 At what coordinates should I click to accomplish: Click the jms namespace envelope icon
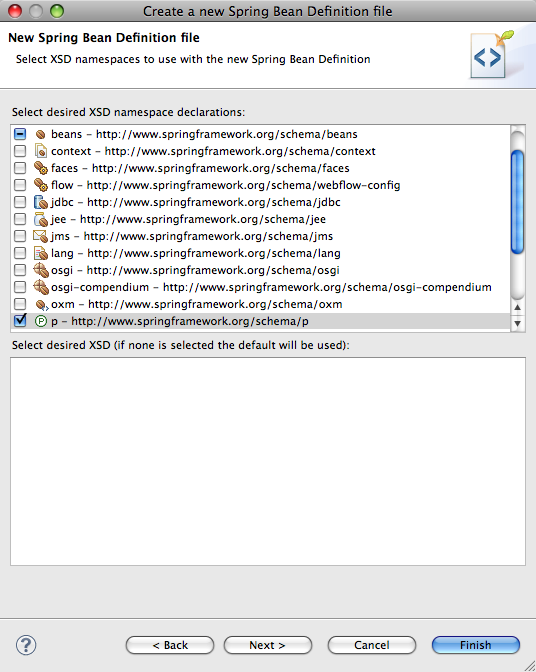[x=41, y=236]
